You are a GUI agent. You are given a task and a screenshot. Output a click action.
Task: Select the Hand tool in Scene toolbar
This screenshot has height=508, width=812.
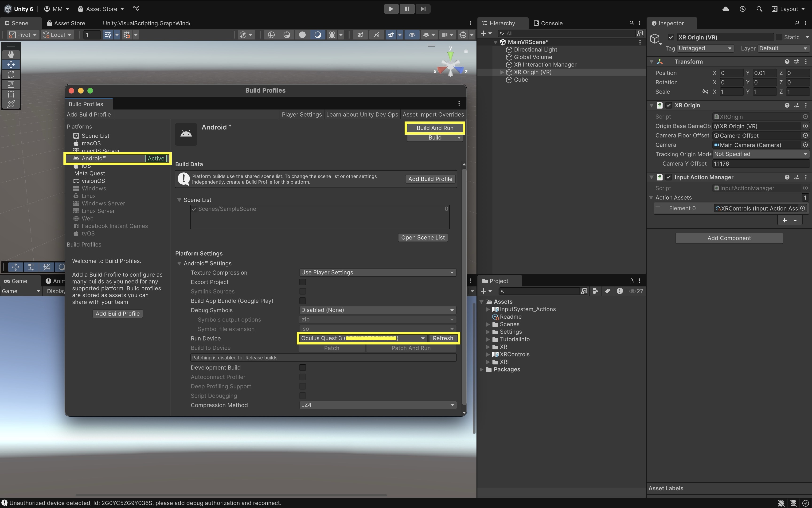pyautogui.click(x=11, y=55)
